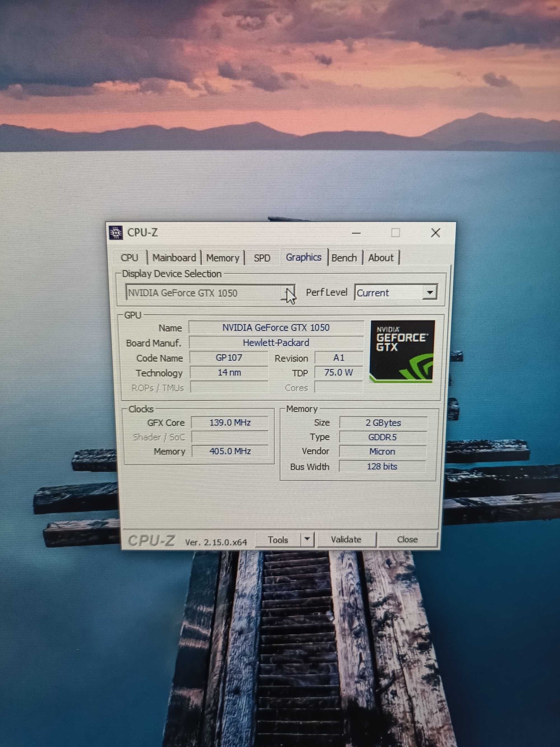Close CPU-Z with the title bar X
This screenshot has height=747, width=560.
(435, 233)
